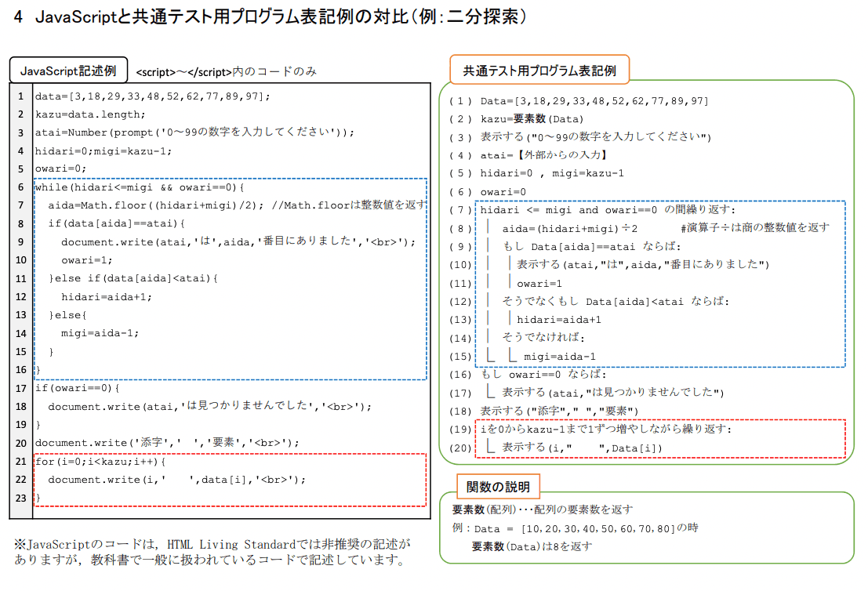Click the 'hidari <= migi and owari==0 の間繰り返す:' line

click(x=608, y=210)
